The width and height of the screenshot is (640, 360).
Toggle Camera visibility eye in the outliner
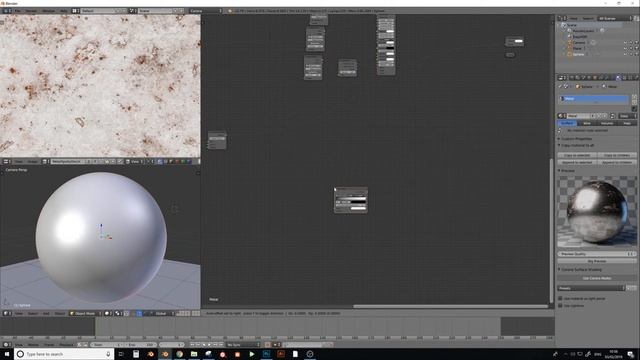click(x=625, y=42)
